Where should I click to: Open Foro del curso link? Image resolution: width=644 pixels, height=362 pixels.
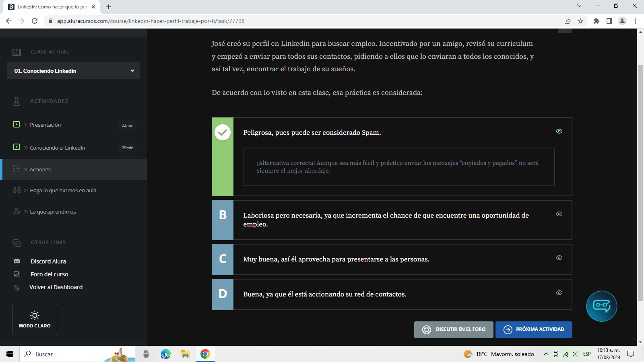click(50, 274)
